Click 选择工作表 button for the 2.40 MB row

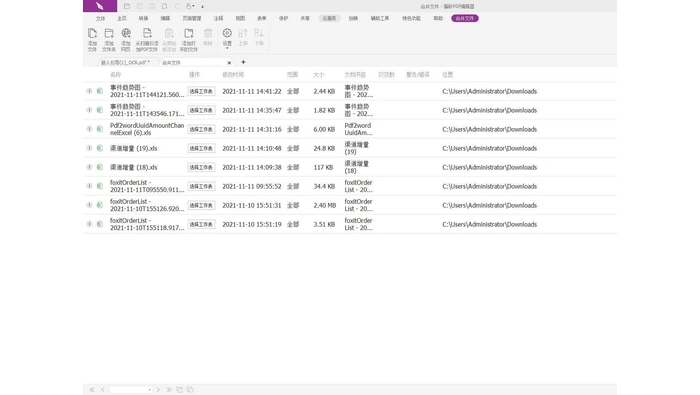[x=201, y=205]
